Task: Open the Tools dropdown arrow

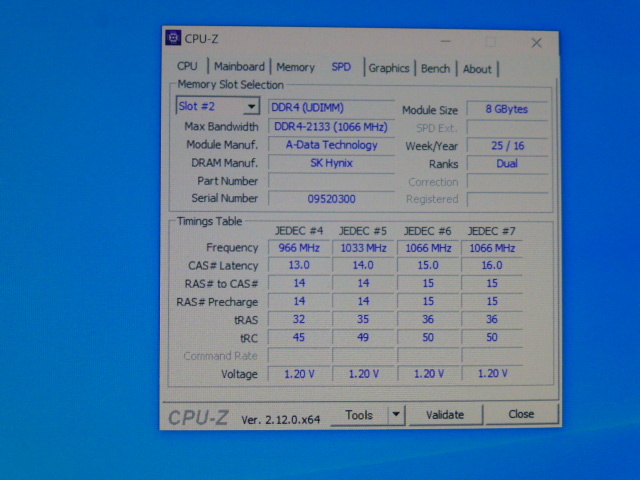Action: click(x=396, y=414)
